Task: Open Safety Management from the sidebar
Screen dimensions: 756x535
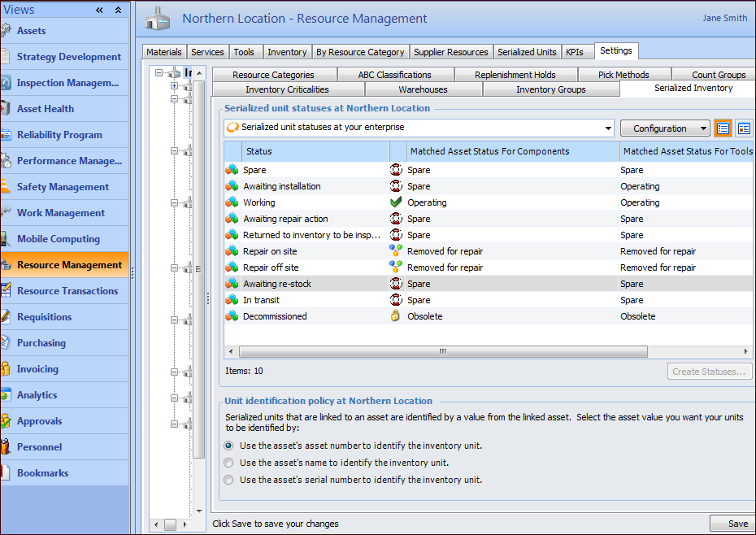Action: [63, 187]
